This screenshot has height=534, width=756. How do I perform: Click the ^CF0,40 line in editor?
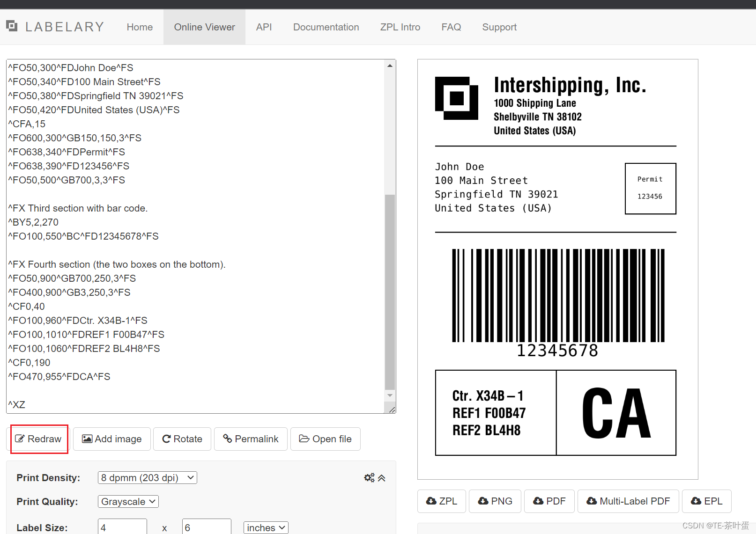26,307
